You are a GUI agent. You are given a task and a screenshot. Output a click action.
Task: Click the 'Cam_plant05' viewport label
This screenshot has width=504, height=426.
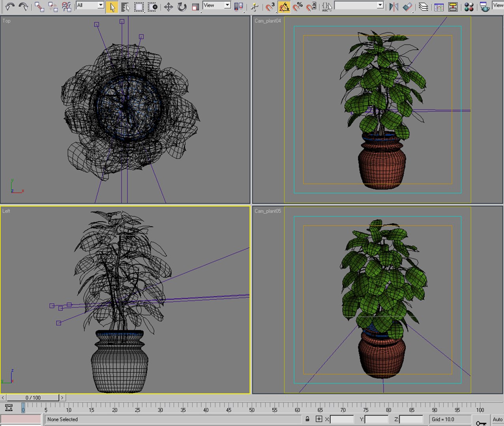pos(268,211)
